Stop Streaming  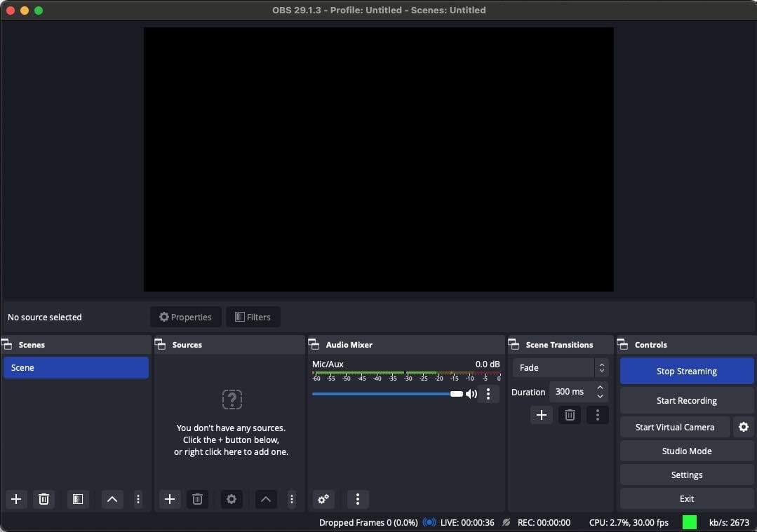[686, 371]
